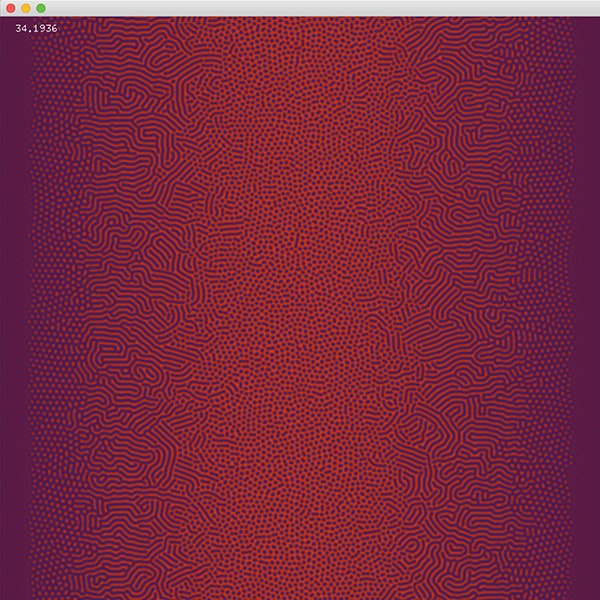Click the 34.1936 frame rate readout
Viewport: 600px width, 600px height.
[x=36, y=28]
